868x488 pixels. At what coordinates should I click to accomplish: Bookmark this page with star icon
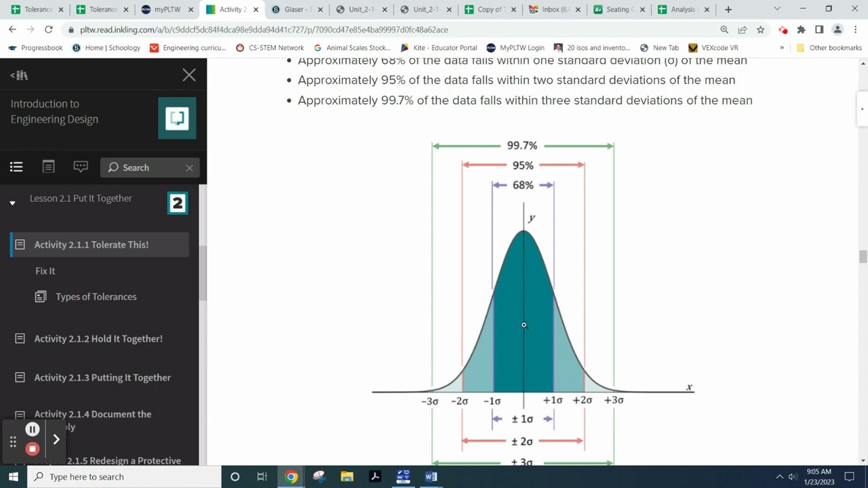pos(761,30)
